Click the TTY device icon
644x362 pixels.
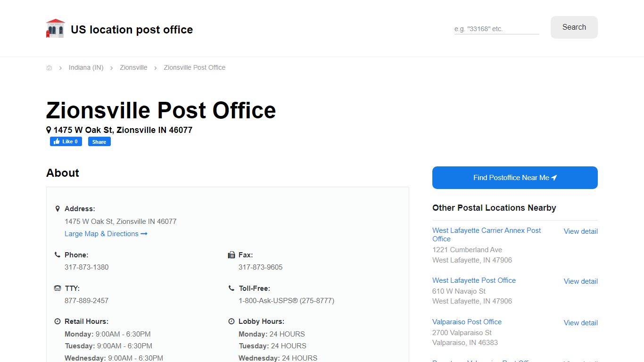click(58, 288)
